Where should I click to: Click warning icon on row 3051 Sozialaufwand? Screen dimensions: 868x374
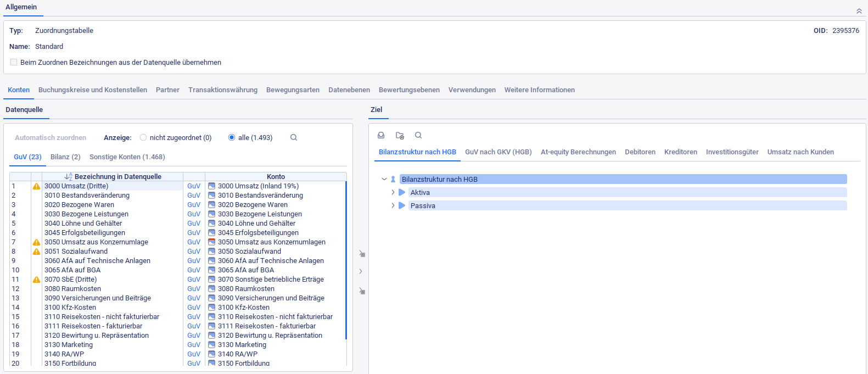[36, 252]
